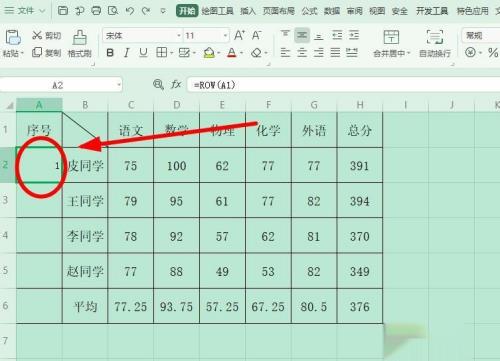Click the select-all corner triangle
Image resolution: width=500 pixels, height=361 pixels.
tap(9, 105)
